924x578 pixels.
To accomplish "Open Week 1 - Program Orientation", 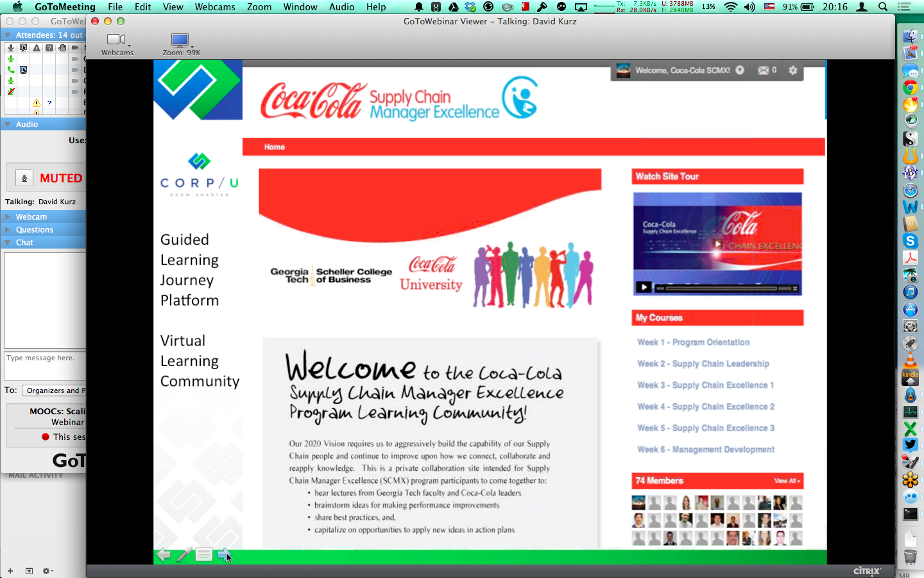I will [x=693, y=342].
